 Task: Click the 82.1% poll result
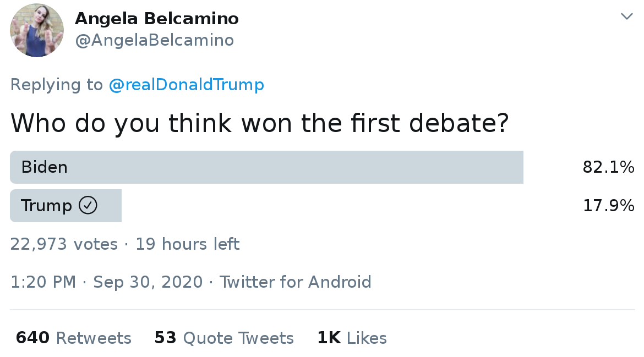point(608,167)
